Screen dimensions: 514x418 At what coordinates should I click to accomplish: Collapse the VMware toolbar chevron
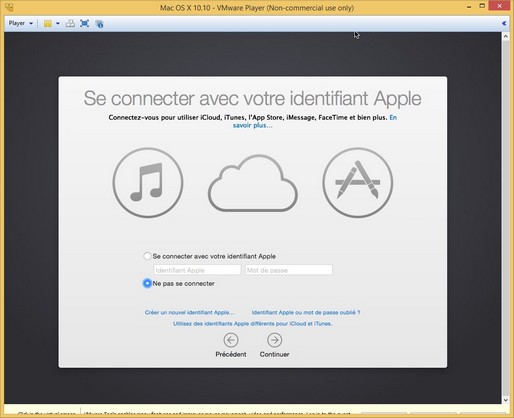[504, 23]
